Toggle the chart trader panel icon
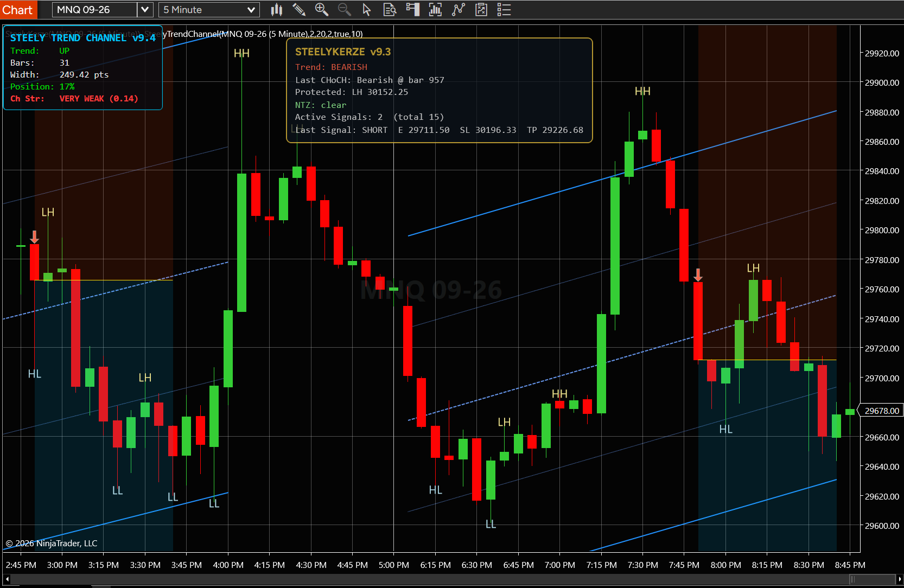904x588 pixels. click(x=413, y=9)
